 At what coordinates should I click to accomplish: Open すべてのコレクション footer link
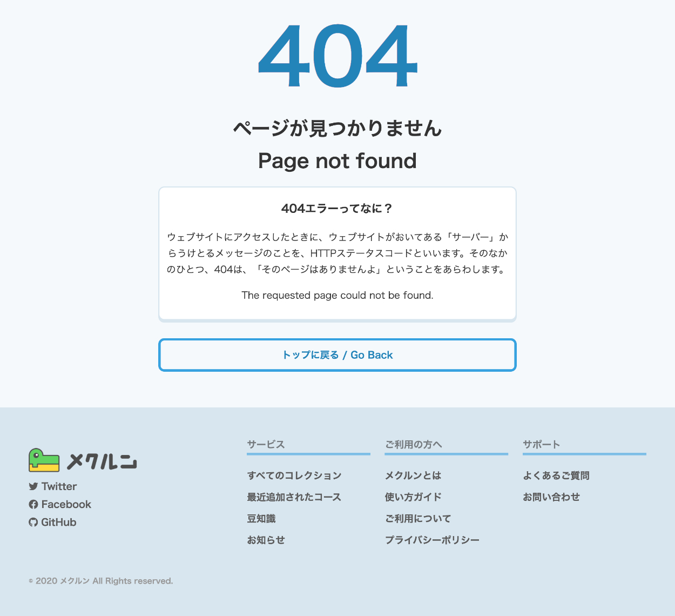click(x=294, y=476)
